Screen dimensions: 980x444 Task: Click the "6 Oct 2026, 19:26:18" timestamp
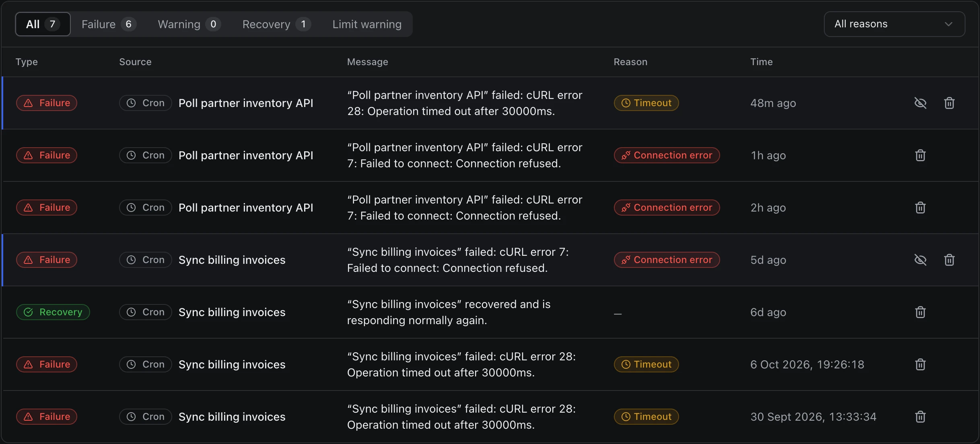[807, 364]
